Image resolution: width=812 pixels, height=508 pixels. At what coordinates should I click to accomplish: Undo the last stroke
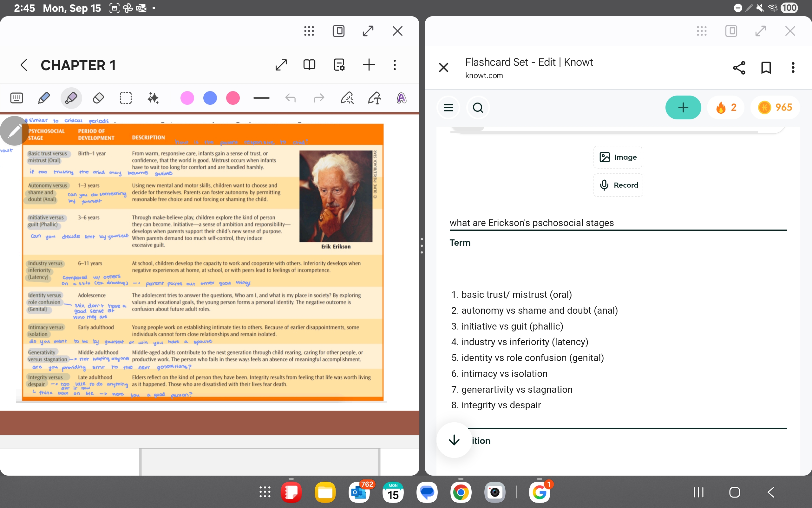(291, 98)
